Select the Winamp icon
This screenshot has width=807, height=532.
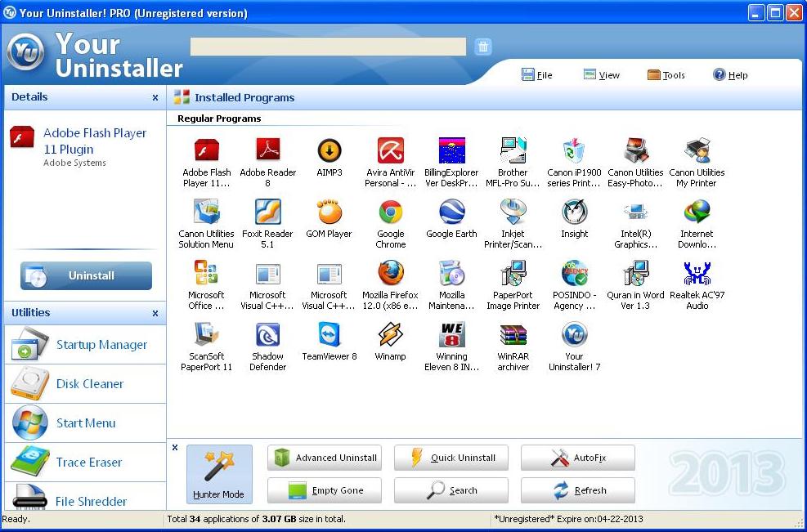click(x=390, y=334)
